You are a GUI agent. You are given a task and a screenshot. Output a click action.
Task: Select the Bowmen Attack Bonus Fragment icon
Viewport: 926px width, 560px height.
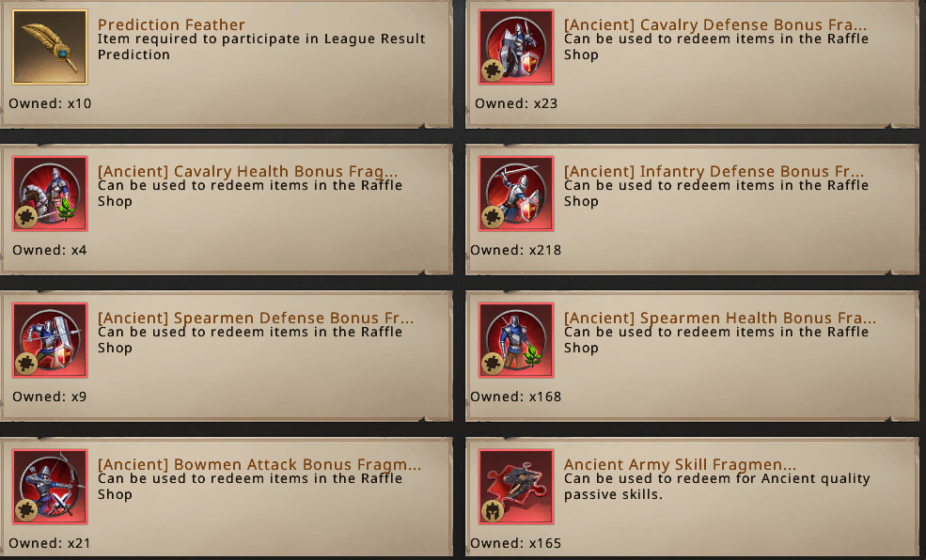click(x=50, y=487)
